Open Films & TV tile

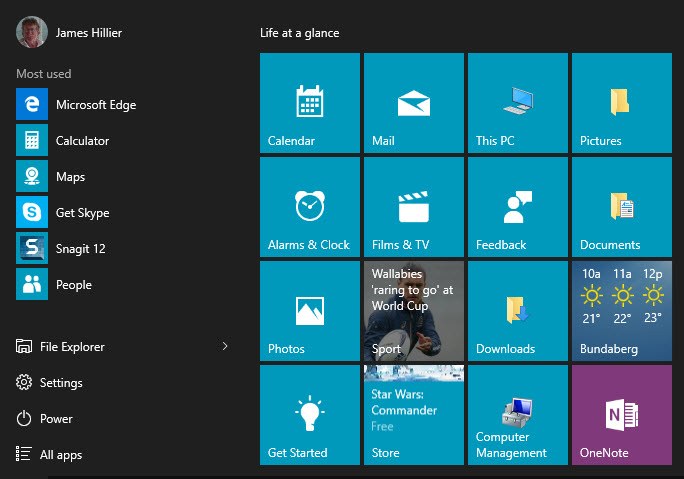(414, 207)
